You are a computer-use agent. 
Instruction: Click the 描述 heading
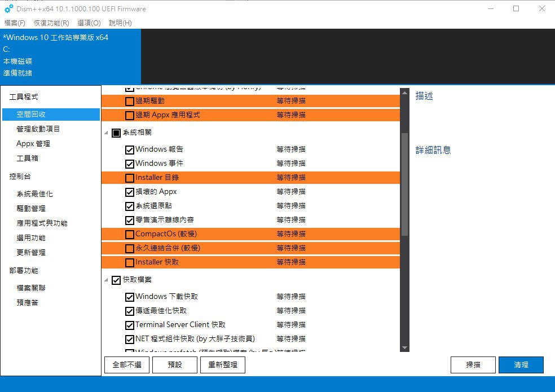pos(424,96)
